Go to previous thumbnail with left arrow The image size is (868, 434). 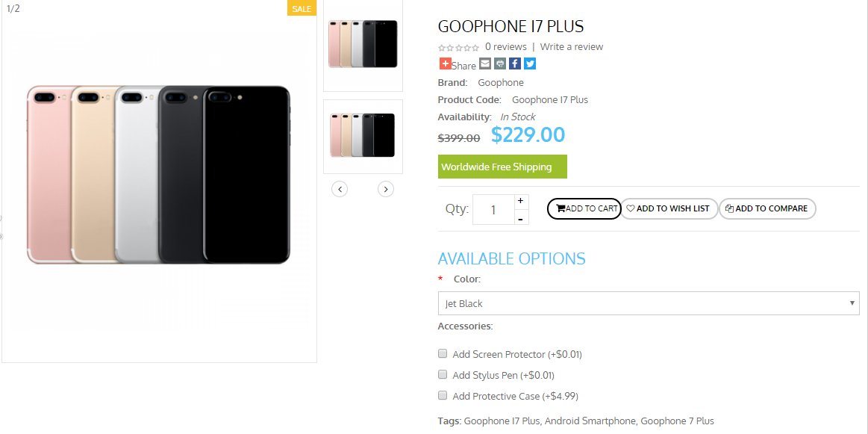coord(340,189)
